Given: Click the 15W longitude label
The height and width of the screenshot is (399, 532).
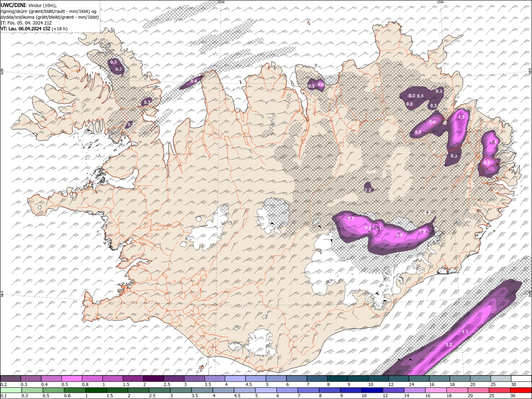Looking at the screenshot, I should [x=441, y=2].
